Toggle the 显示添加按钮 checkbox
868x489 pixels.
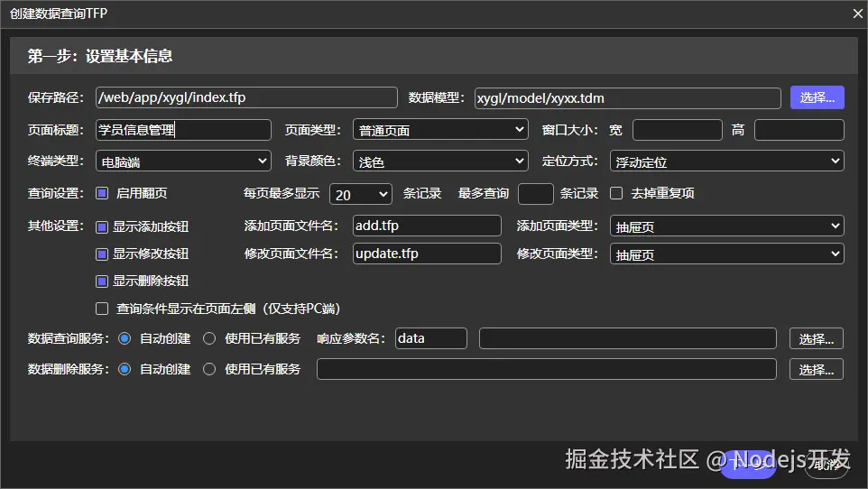click(x=102, y=226)
